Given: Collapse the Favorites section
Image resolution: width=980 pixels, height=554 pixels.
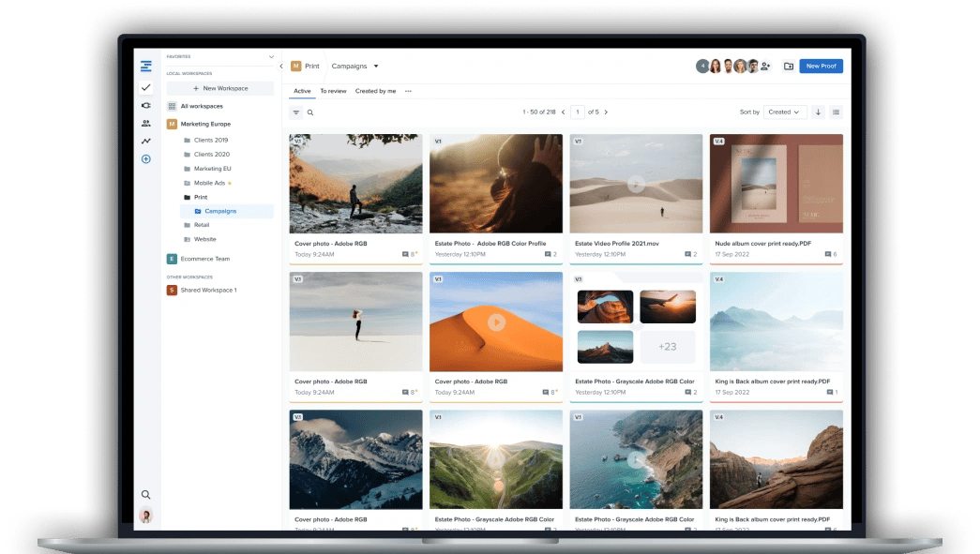Looking at the screenshot, I should 273,55.
